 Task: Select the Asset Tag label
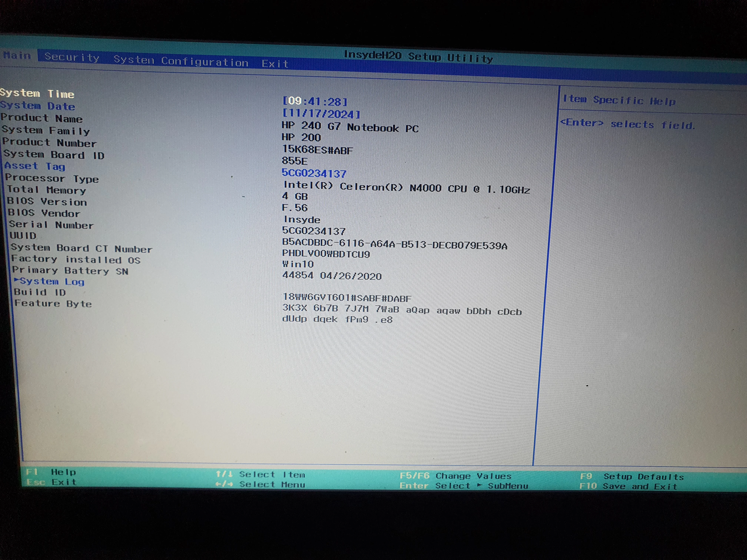35,166
